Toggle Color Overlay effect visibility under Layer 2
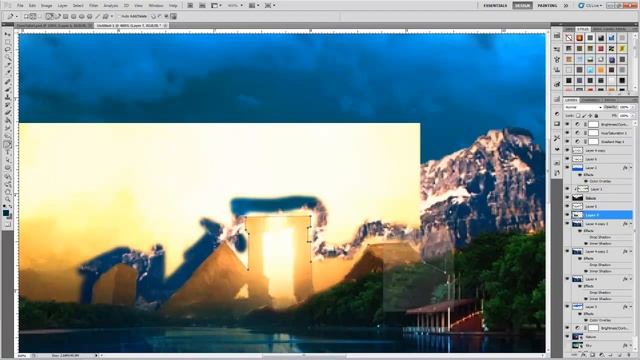This screenshot has width=640, height=360. 586,181
